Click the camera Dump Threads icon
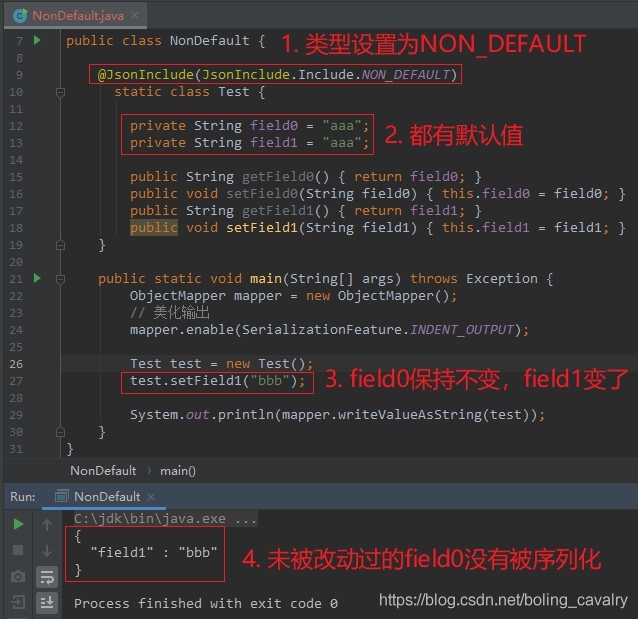 click(x=18, y=576)
